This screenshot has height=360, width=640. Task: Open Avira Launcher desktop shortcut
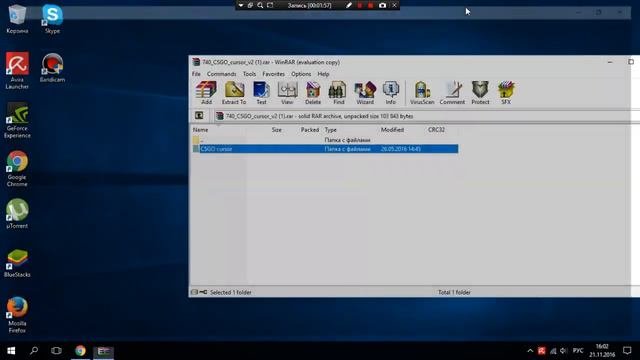coord(17,70)
